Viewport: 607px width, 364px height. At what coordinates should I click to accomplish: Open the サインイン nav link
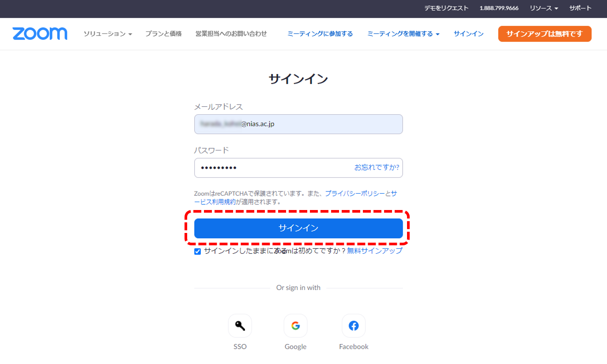468,34
